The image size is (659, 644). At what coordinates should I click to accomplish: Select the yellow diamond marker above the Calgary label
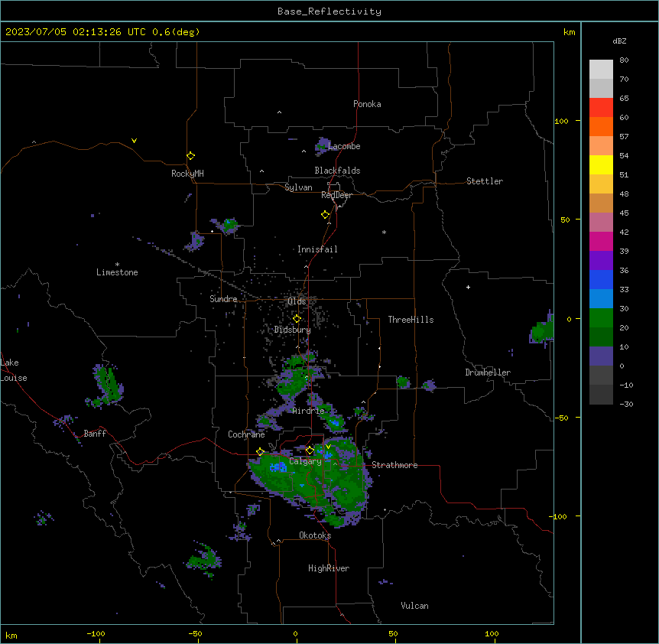tap(310, 450)
